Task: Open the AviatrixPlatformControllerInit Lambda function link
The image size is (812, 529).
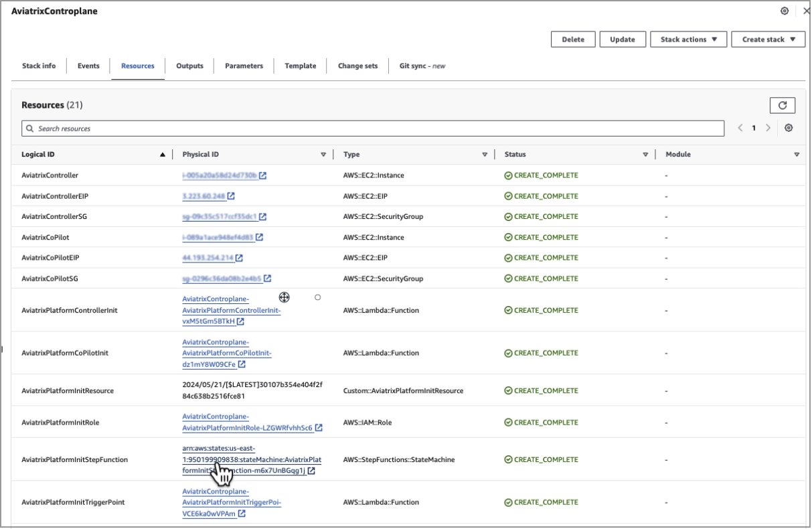Action: pos(231,310)
